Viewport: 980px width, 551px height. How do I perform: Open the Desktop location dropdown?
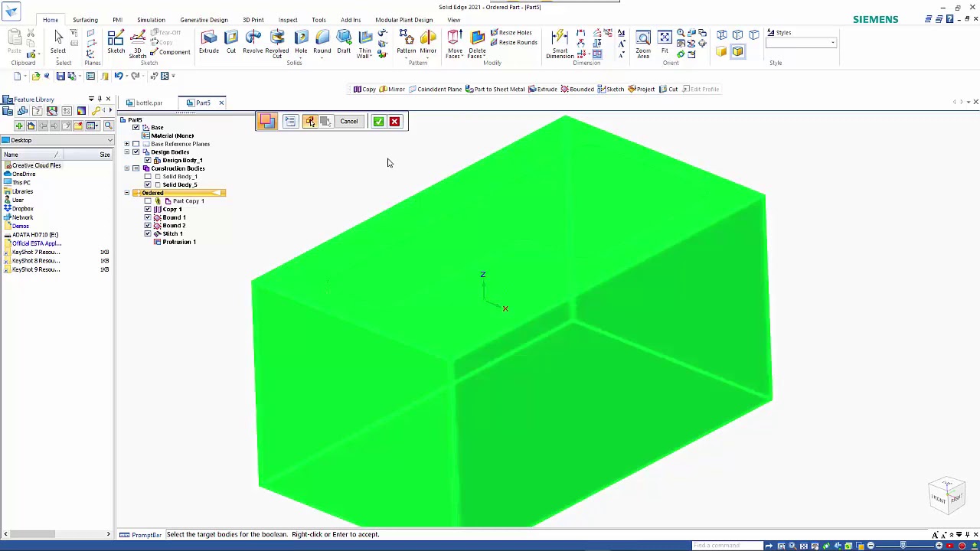[109, 140]
